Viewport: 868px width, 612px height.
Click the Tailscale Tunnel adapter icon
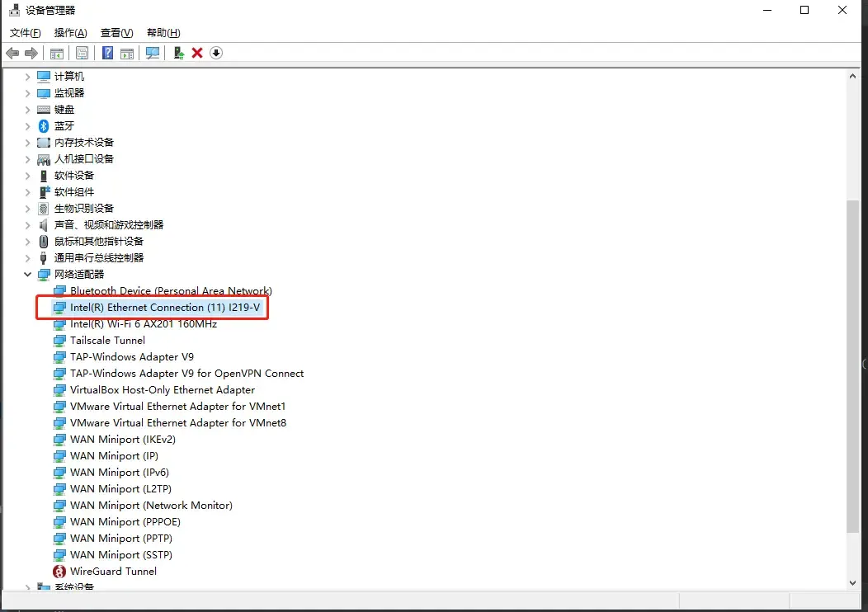pos(59,341)
